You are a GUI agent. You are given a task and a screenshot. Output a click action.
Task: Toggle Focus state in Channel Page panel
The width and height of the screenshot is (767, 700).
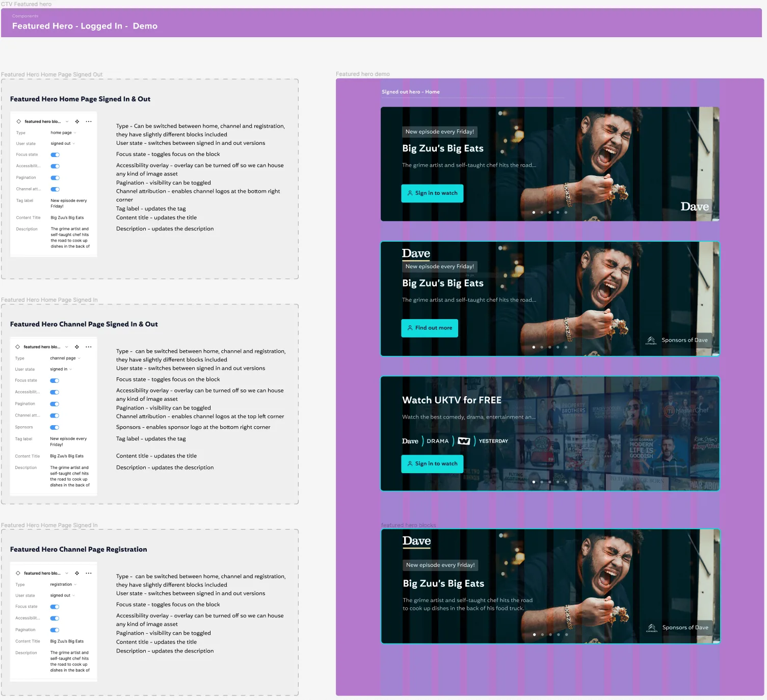click(55, 380)
